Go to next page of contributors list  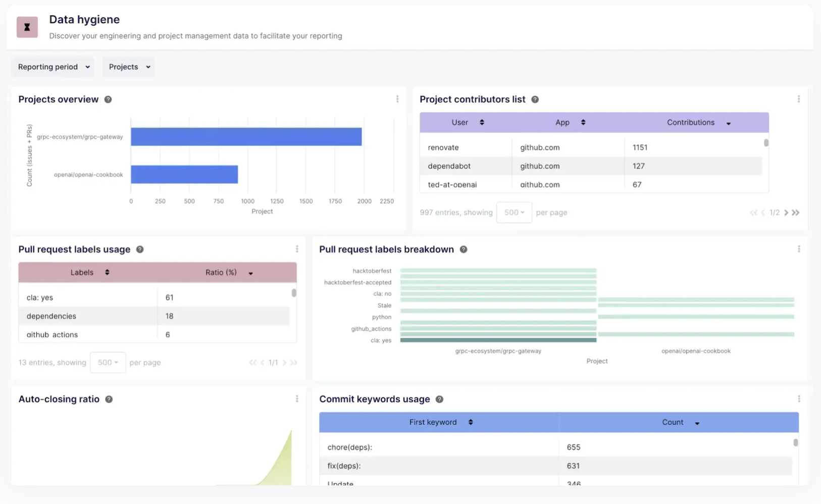786,213
